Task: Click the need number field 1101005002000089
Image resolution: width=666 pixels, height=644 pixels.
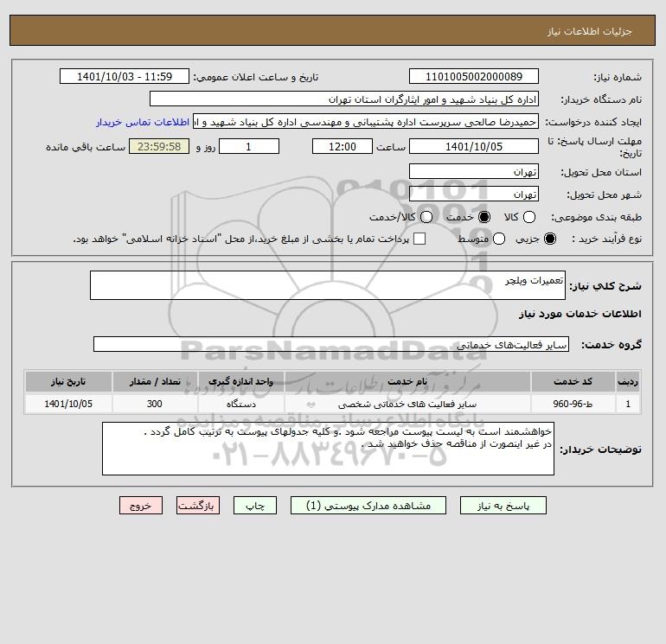Action: tap(474, 76)
